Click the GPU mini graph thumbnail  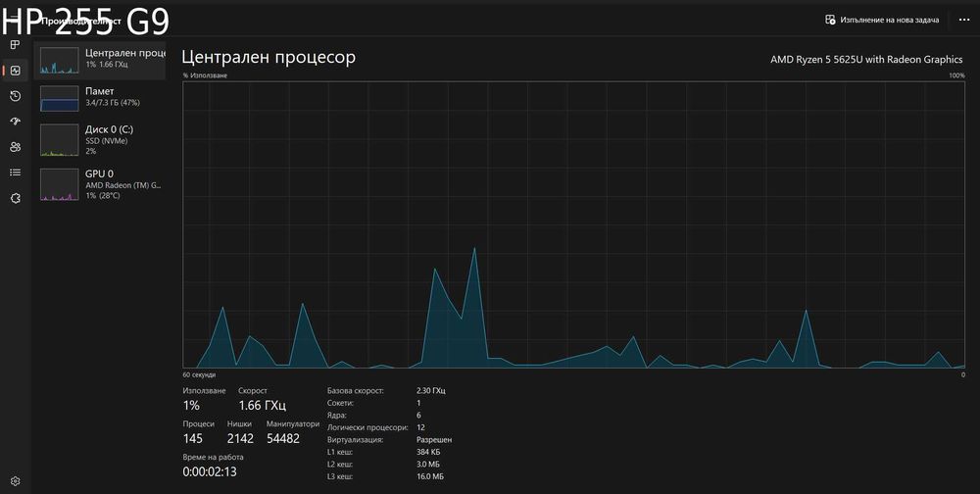[x=60, y=184]
